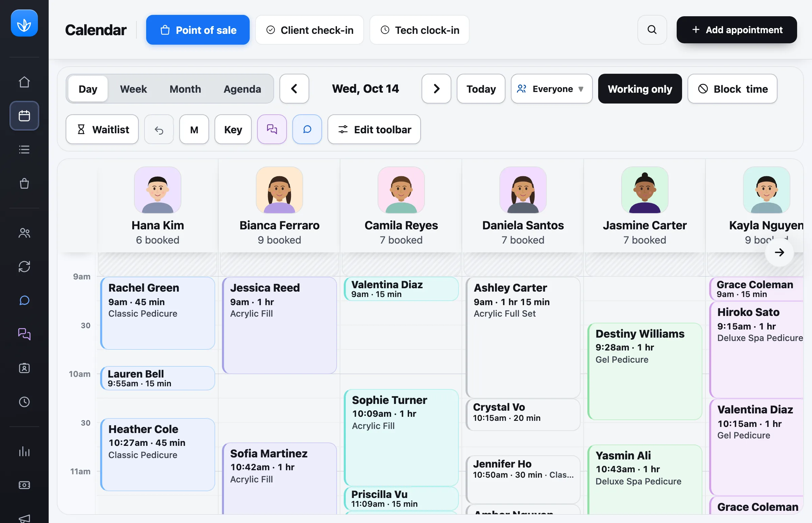The width and height of the screenshot is (812, 523).
Task: Click the undo arrow toolbar button
Action: pos(159,129)
